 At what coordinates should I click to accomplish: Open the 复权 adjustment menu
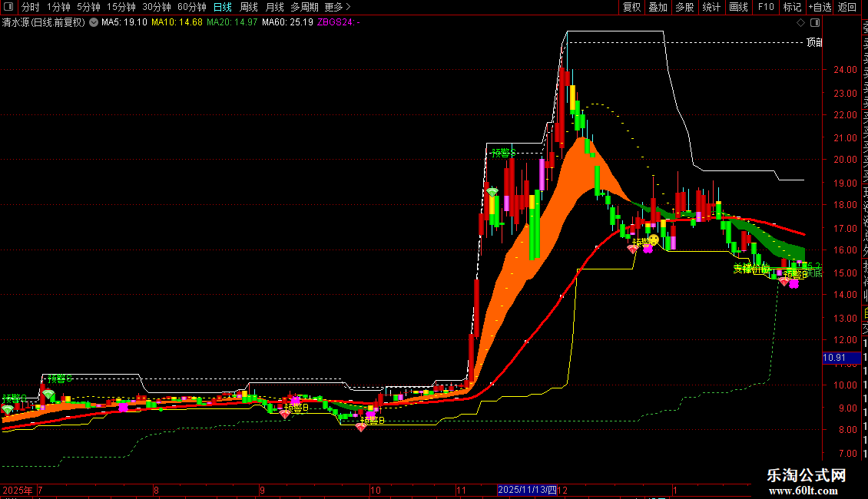click(631, 7)
